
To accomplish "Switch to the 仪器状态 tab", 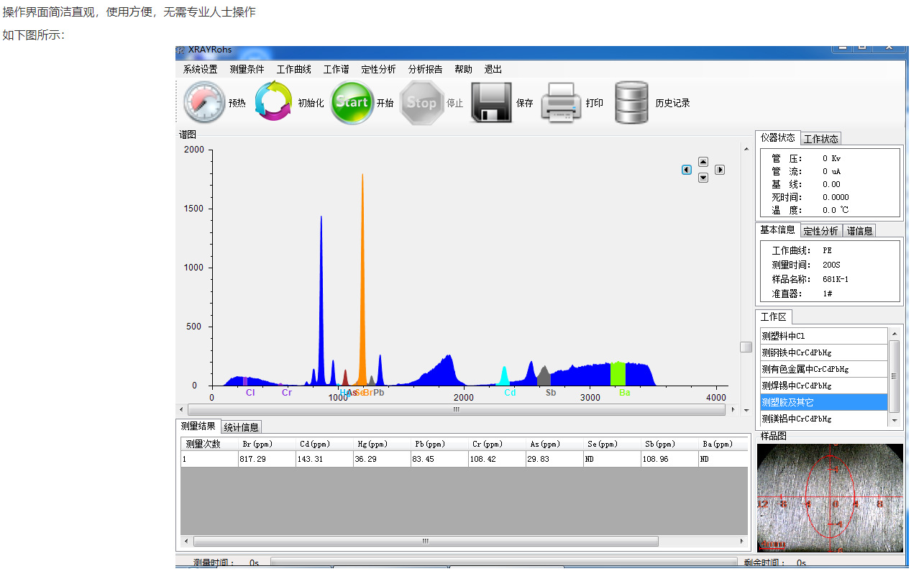I will pos(778,137).
